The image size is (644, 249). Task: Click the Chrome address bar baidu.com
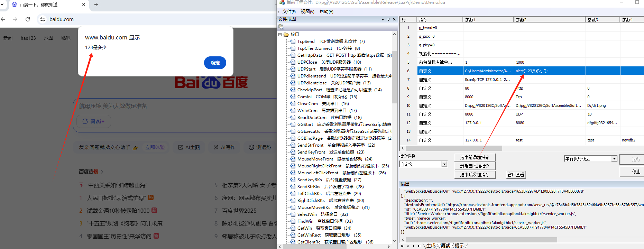[x=62, y=19]
